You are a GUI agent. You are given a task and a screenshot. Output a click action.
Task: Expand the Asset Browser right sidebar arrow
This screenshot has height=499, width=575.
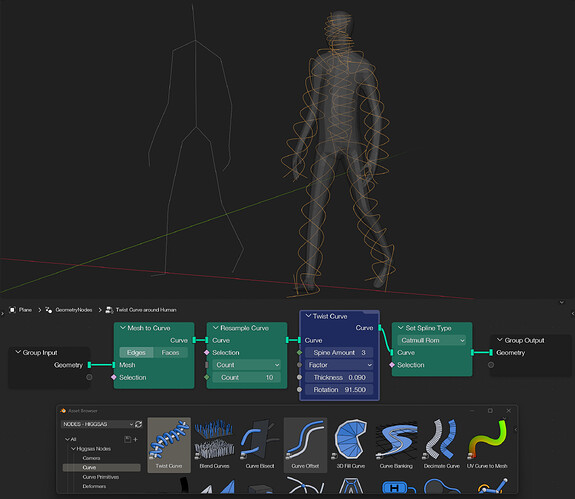516,429
